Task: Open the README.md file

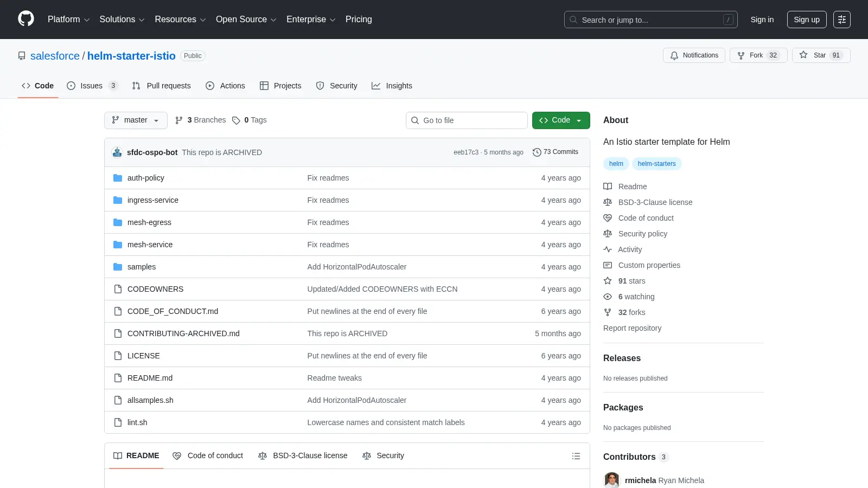Action: pos(150,378)
